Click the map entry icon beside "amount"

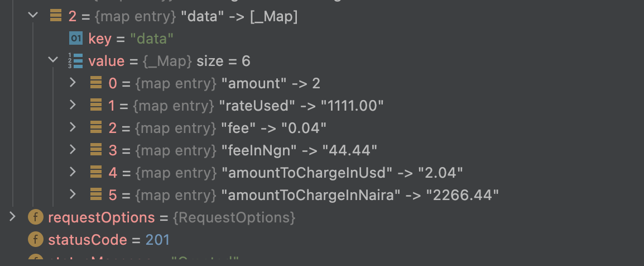95,83
